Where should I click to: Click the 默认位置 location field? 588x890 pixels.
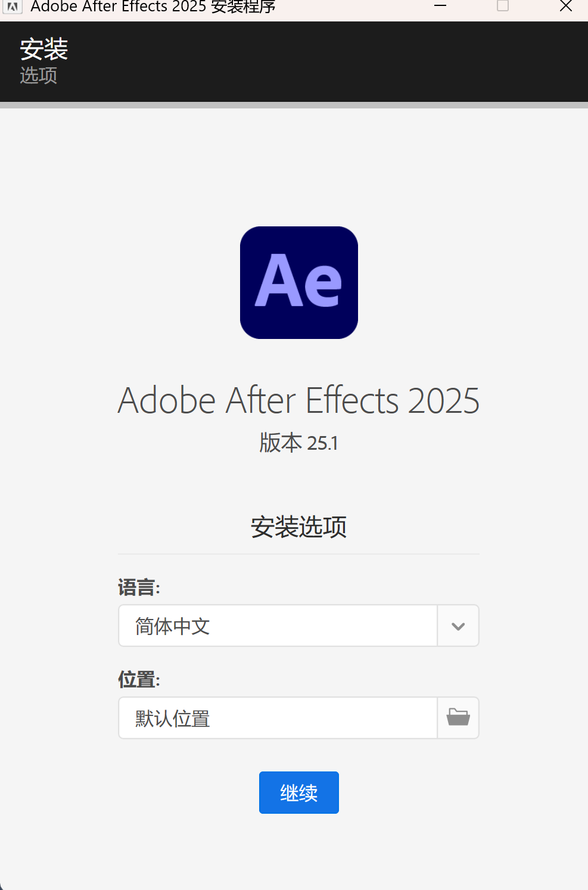point(278,718)
